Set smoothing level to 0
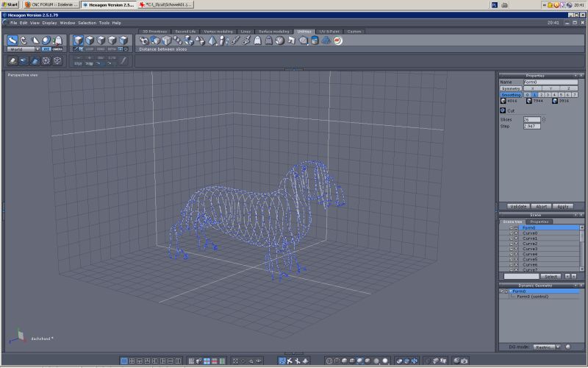 (527, 95)
